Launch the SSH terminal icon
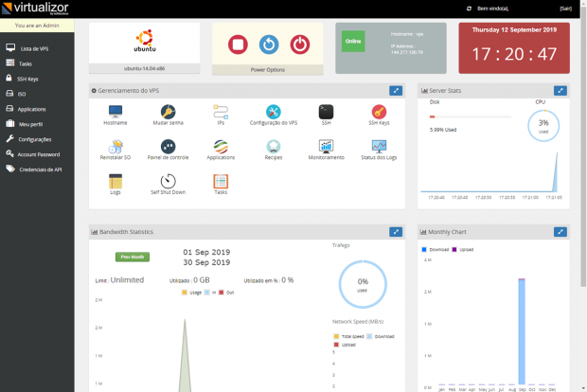This screenshot has width=587, height=392. (x=326, y=112)
